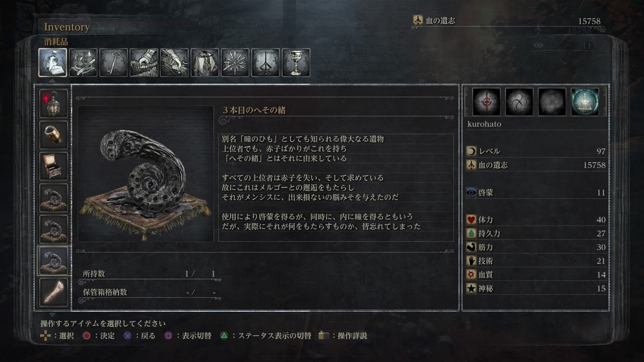The image size is (644, 362).
Task: Click the triangle status display toggle hint
Action: tap(266, 336)
